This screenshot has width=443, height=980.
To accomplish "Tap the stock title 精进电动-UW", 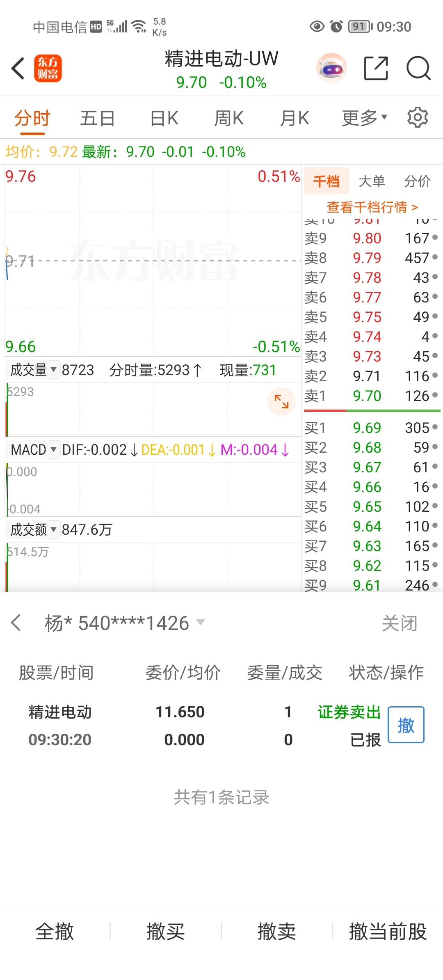I will (x=221, y=58).
